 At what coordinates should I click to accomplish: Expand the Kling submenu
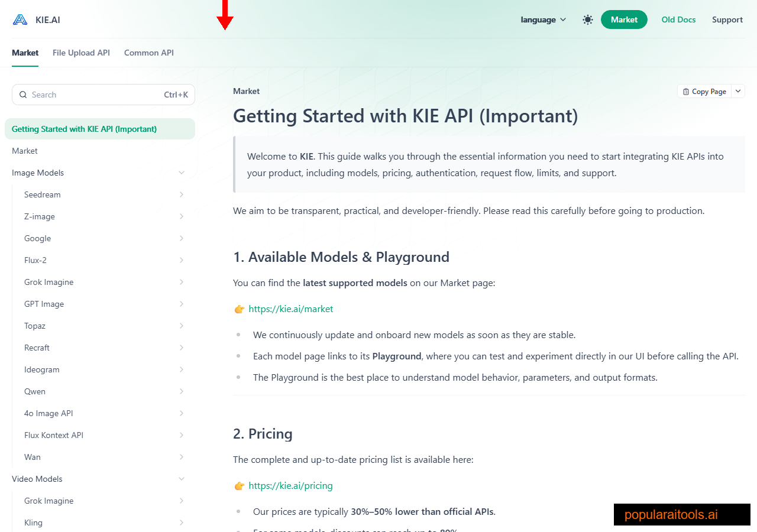coord(181,523)
